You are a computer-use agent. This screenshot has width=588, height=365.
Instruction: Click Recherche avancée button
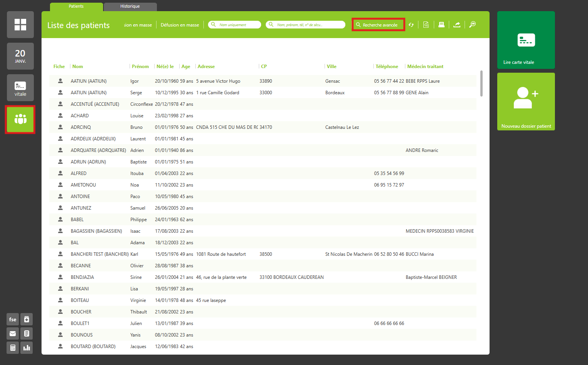[378, 25]
